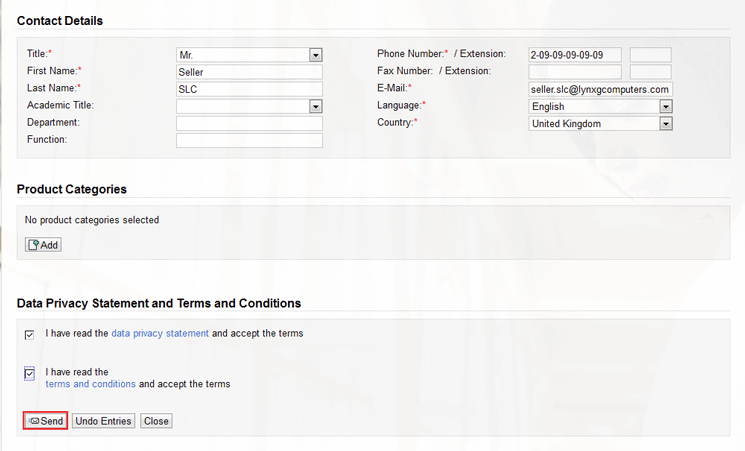Click the Close button
745x451 pixels.
156,421
